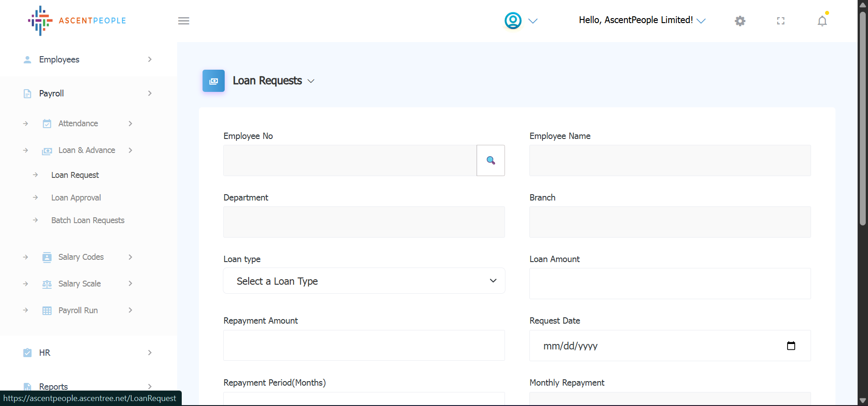Open the notifications bell
The image size is (868, 406).
[x=822, y=21]
